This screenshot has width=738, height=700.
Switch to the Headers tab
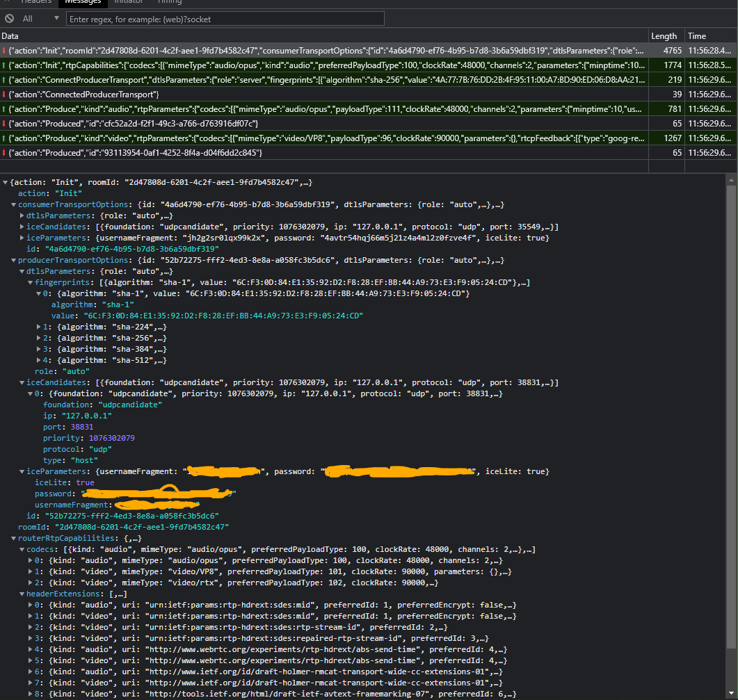coord(35,2)
